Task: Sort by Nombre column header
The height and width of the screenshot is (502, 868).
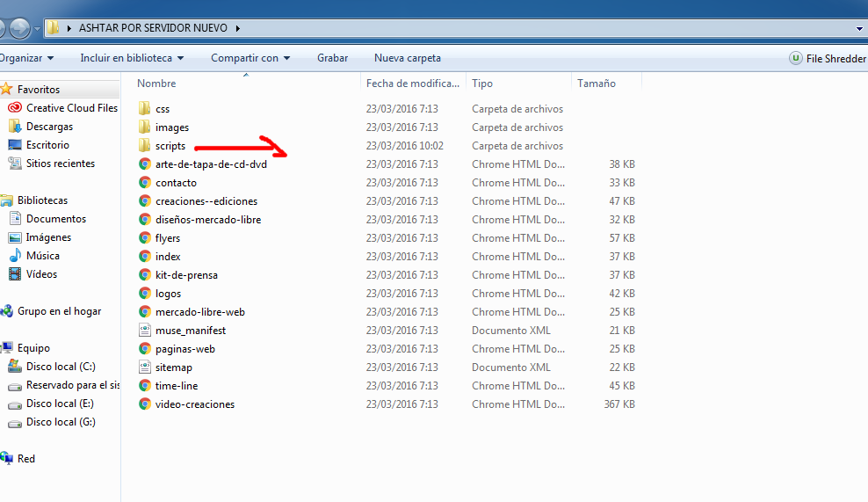Action: tap(156, 84)
